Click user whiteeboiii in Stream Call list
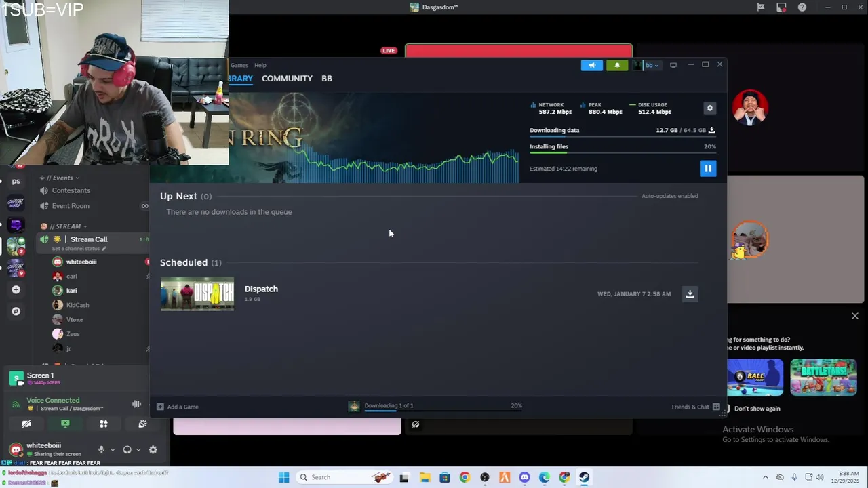 coord(81,262)
